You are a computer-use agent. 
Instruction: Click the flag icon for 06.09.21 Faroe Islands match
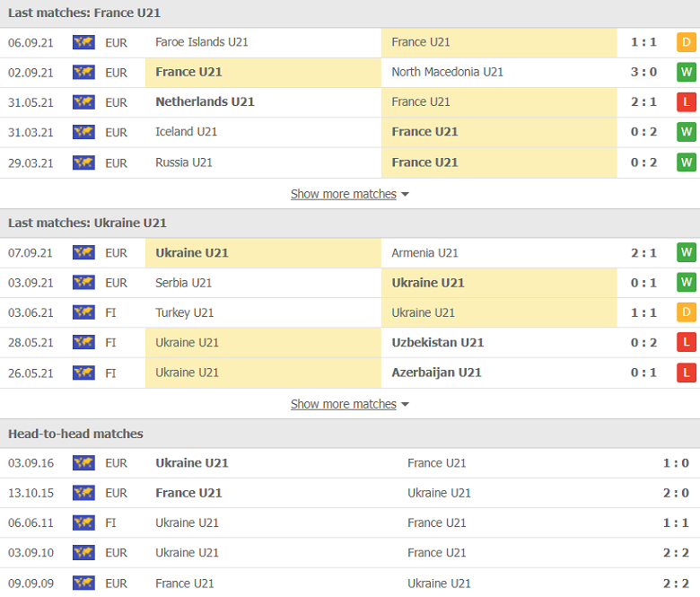coord(83,42)
